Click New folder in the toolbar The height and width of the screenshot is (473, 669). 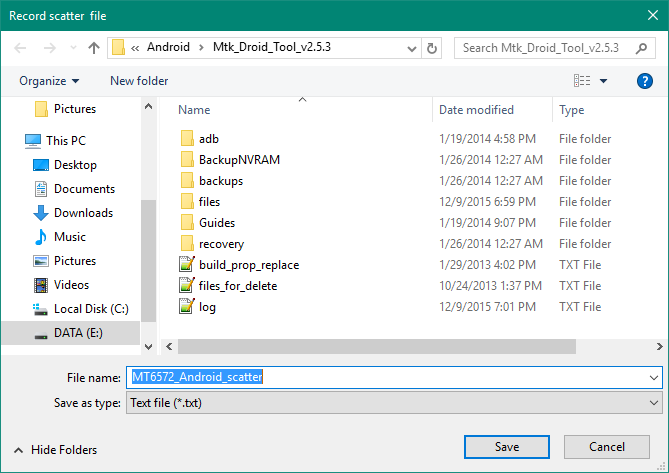tap(139, 81)
